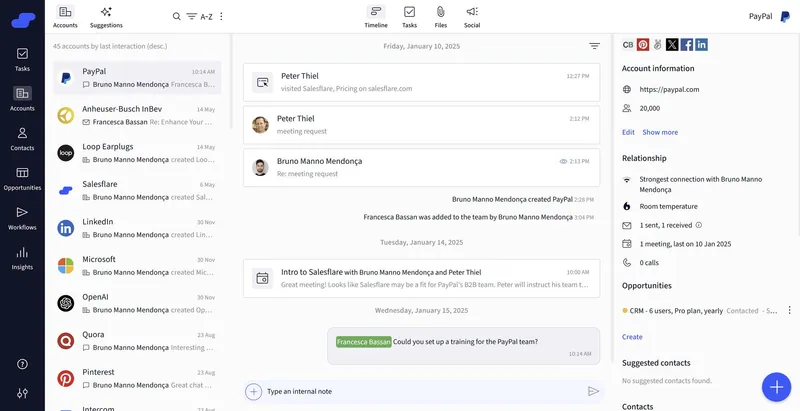The image size is (800, 411).
Task: Select Microsoft account in list
Action: [x=137, y=266]
